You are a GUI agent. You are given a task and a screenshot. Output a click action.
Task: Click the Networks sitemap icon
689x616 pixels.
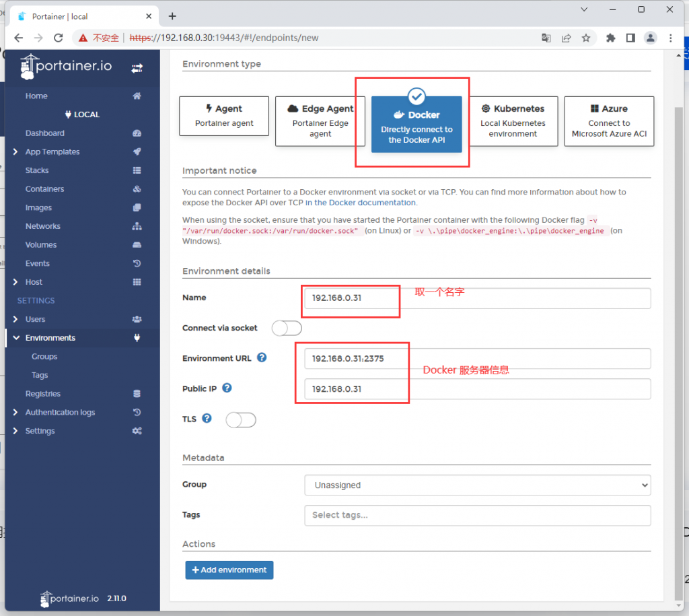coord(137,226)
